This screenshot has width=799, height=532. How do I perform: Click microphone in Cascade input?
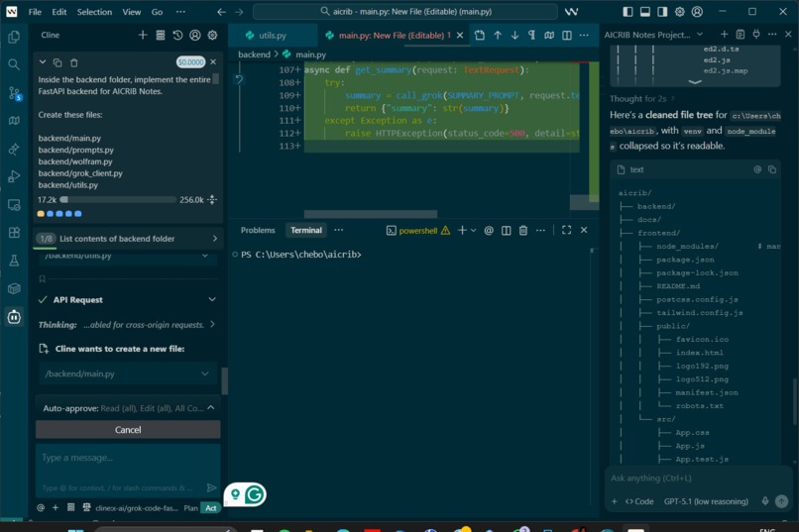(x=765, y=501)
